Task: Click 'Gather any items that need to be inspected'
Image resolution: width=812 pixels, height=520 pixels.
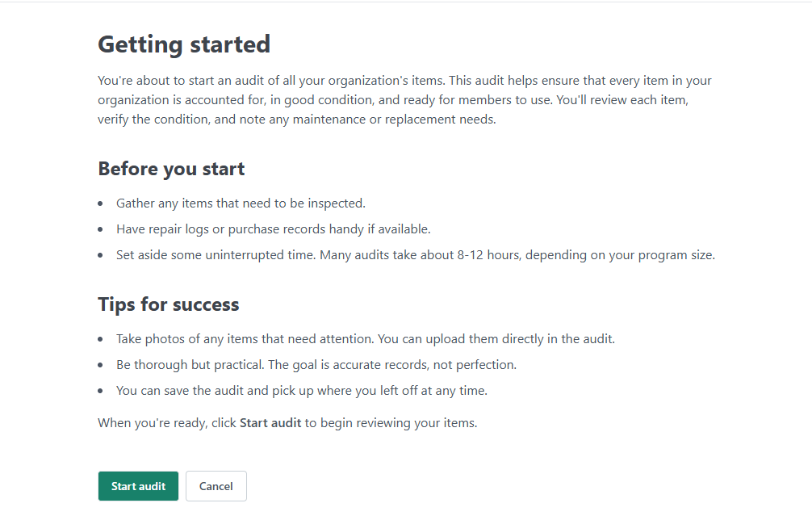Action: tap(241, 203)
